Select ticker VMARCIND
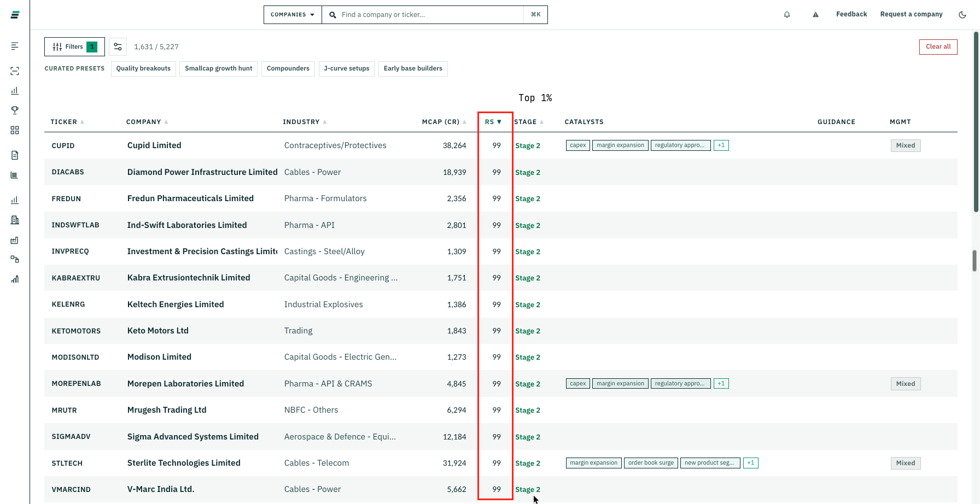 71,490
